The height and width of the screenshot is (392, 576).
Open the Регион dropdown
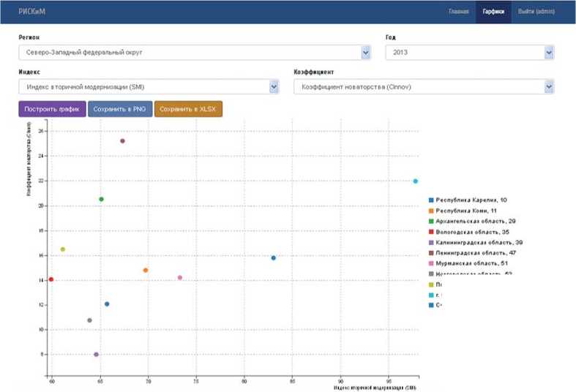pos(195,53)
